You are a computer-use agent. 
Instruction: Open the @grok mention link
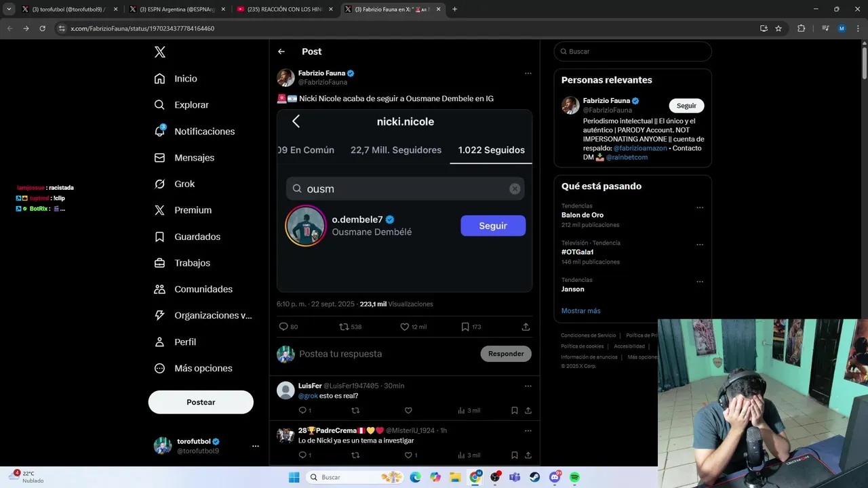308,396
